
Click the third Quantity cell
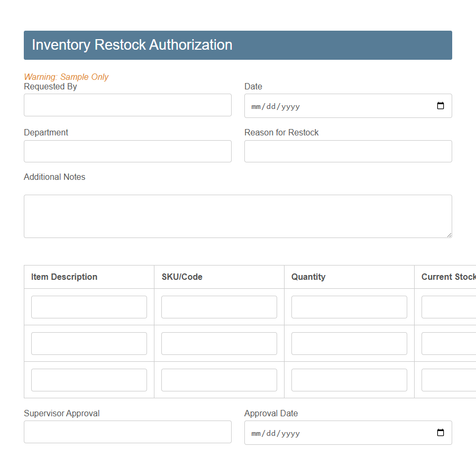coord(349,380)
